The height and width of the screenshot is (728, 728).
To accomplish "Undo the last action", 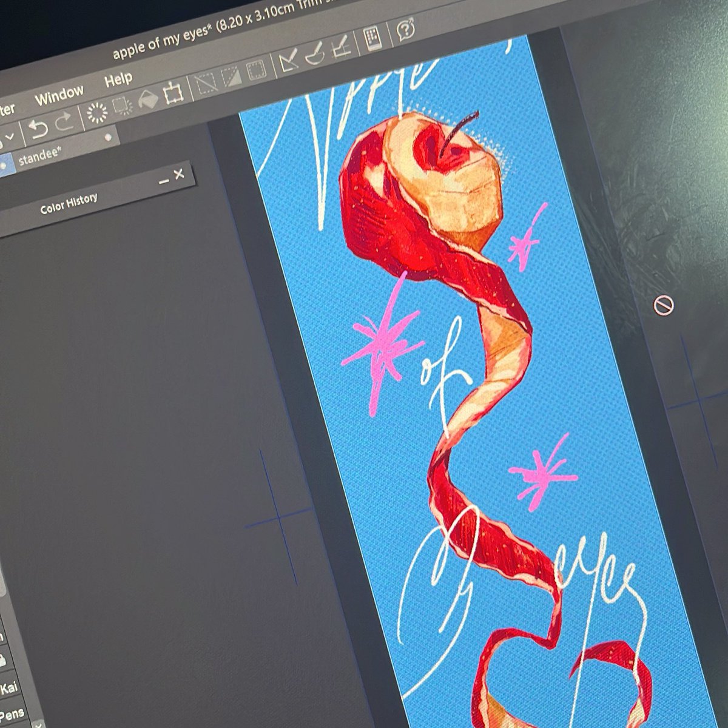I will [38, 129].
